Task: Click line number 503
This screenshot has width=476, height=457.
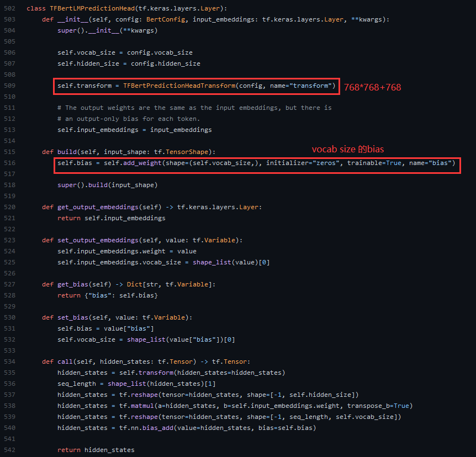Action: point(9,19)
